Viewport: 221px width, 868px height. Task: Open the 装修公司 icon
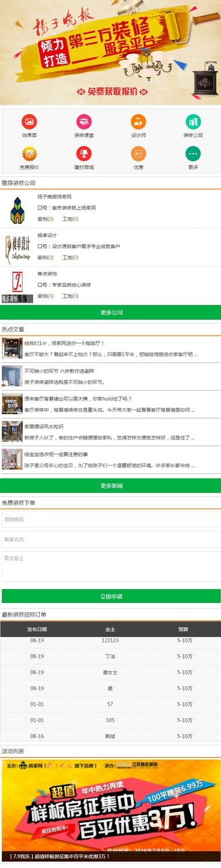pos(193,122)
